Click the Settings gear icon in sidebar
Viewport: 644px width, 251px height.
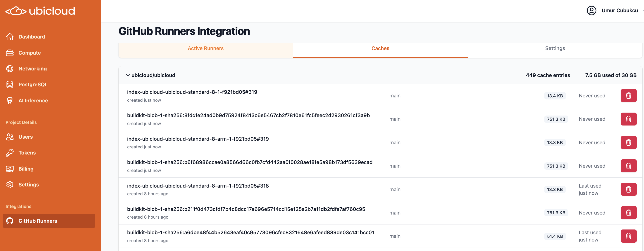10,184
